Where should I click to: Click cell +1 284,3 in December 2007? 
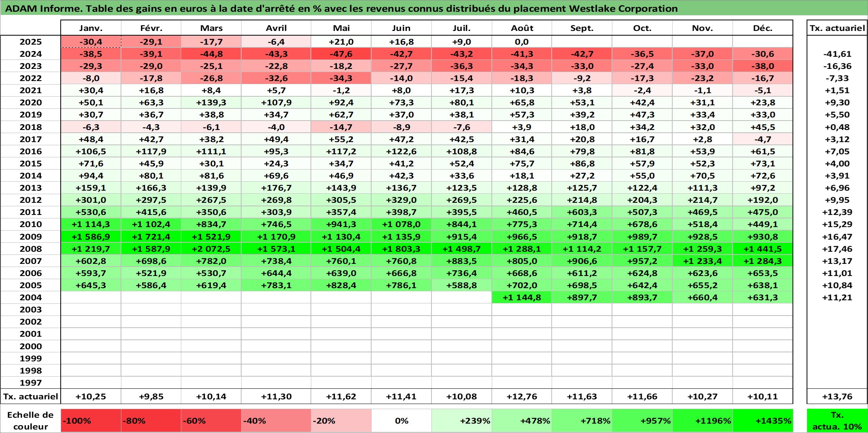pyautogui.click(x=763, y=261)
